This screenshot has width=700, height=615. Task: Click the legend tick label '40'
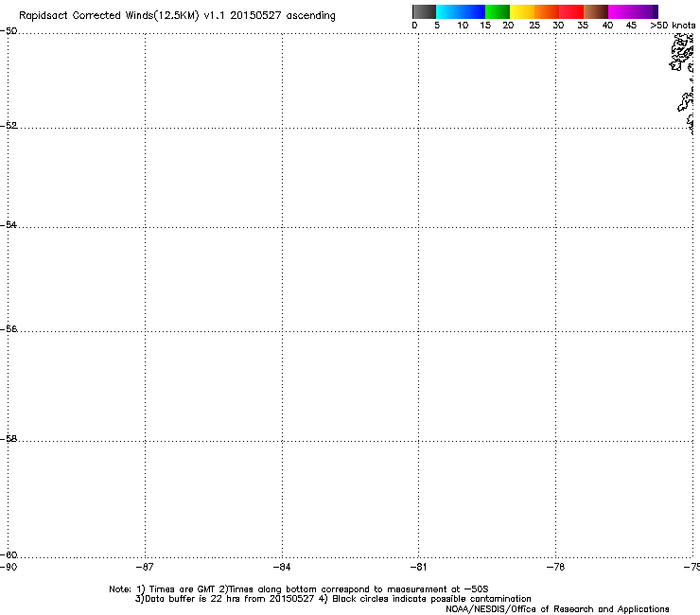click(x=607, y=26)
